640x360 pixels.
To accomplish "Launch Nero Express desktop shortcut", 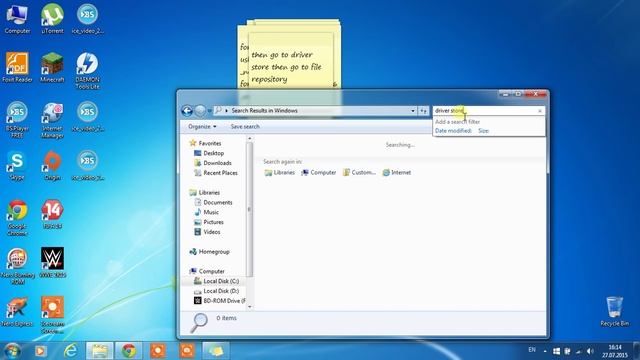I will click(17, 312).
